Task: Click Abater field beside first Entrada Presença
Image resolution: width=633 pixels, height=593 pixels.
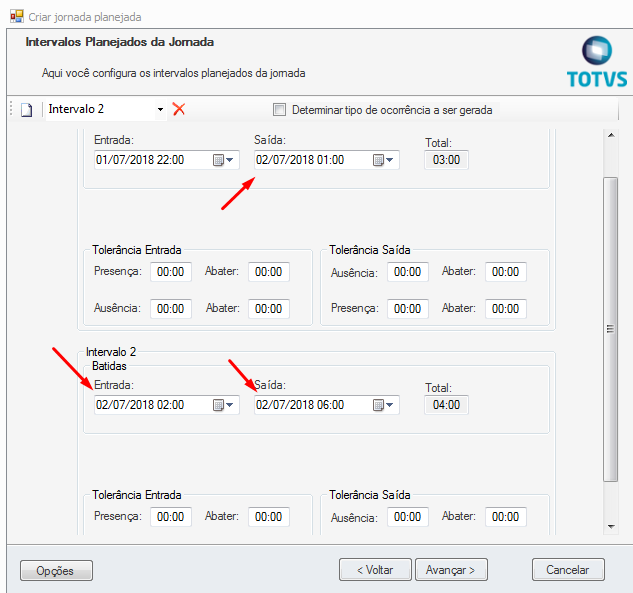Action: (x=269, y=272)
